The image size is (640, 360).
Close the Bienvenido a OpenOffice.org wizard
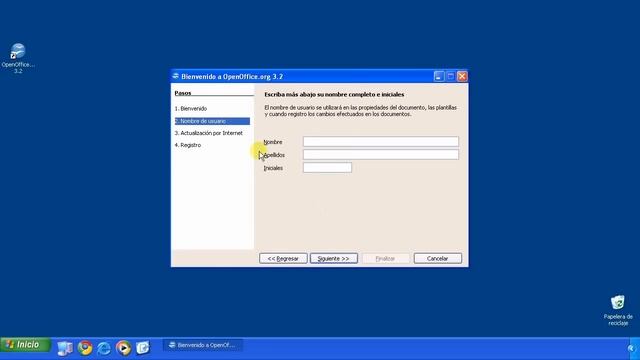point(462,76)
